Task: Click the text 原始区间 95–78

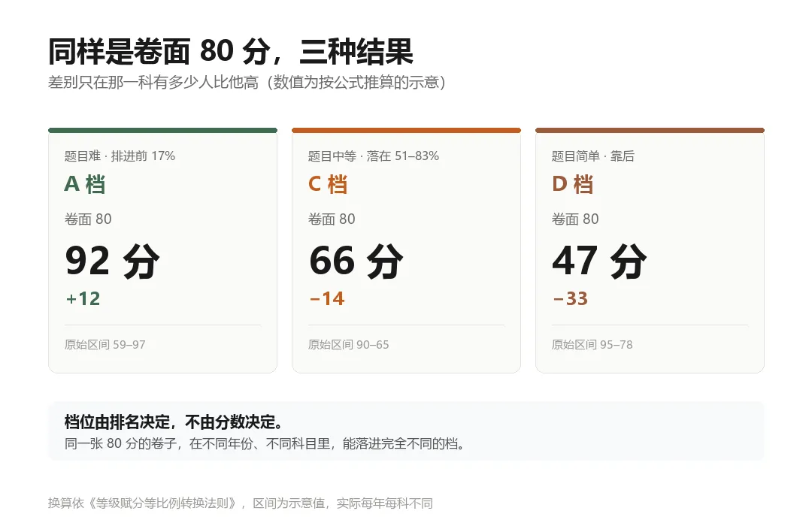Action: tap(592, 344)
